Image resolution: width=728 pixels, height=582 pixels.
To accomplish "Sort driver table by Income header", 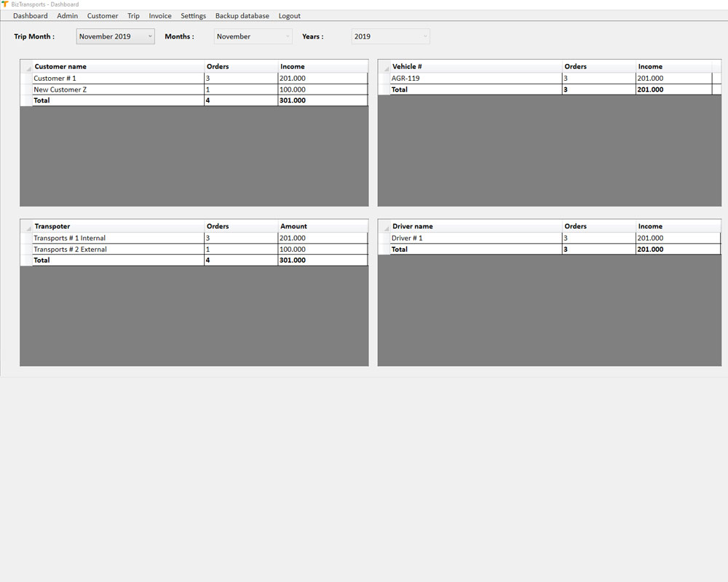I will click(678, 226).
